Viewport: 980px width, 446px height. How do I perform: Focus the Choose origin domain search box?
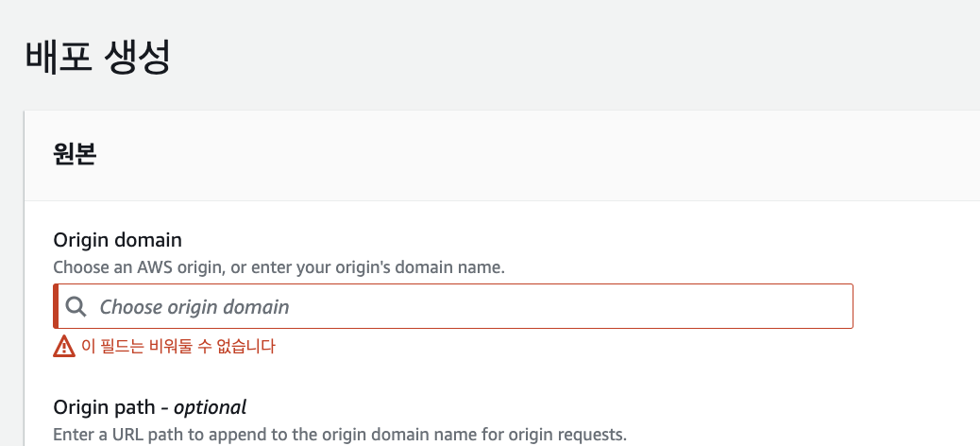tap(453, 307)
